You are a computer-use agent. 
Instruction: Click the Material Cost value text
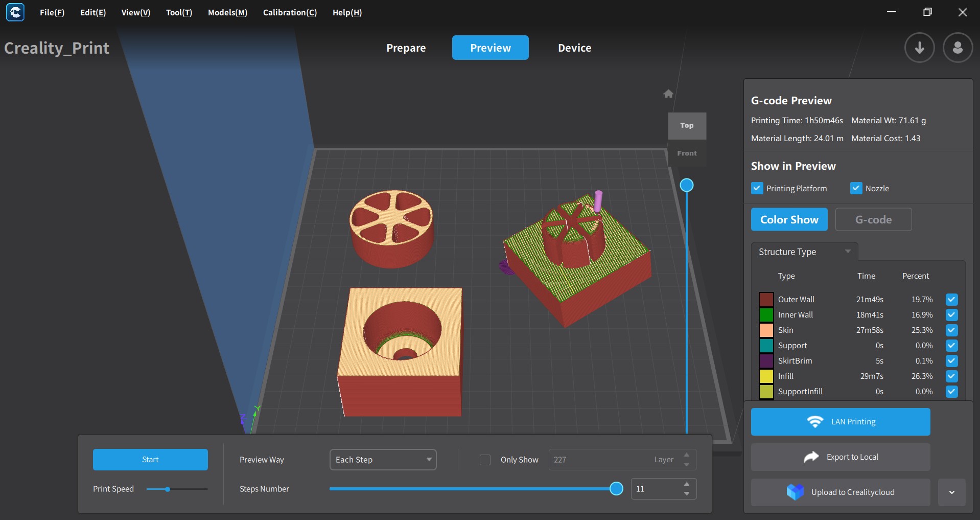pyautogui.click(x=913, y=139)
